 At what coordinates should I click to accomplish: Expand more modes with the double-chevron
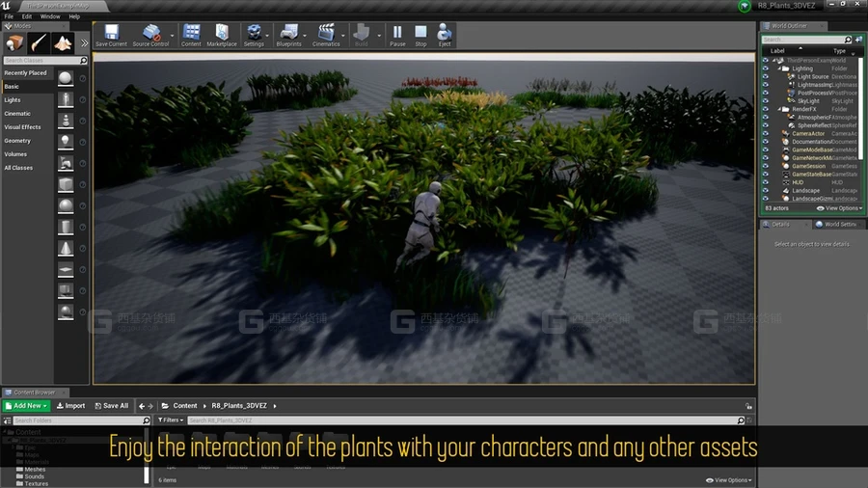[x=84, y=42]
